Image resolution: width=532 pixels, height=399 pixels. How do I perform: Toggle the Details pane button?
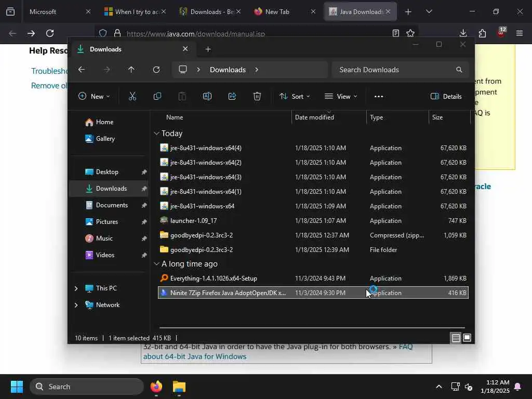pyautogui.click(x=446, y=96)
